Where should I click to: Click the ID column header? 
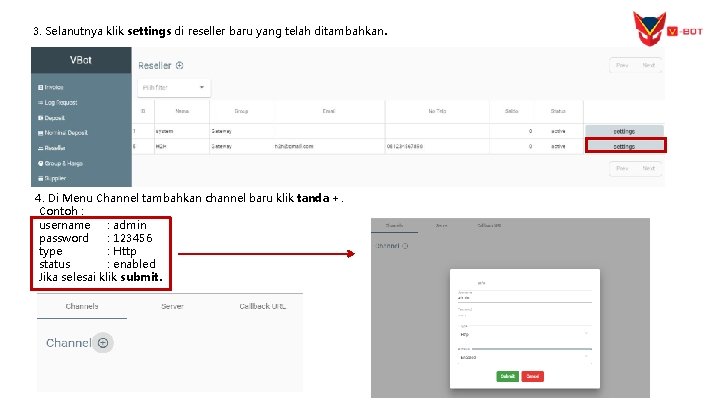[x=143, y=111]
